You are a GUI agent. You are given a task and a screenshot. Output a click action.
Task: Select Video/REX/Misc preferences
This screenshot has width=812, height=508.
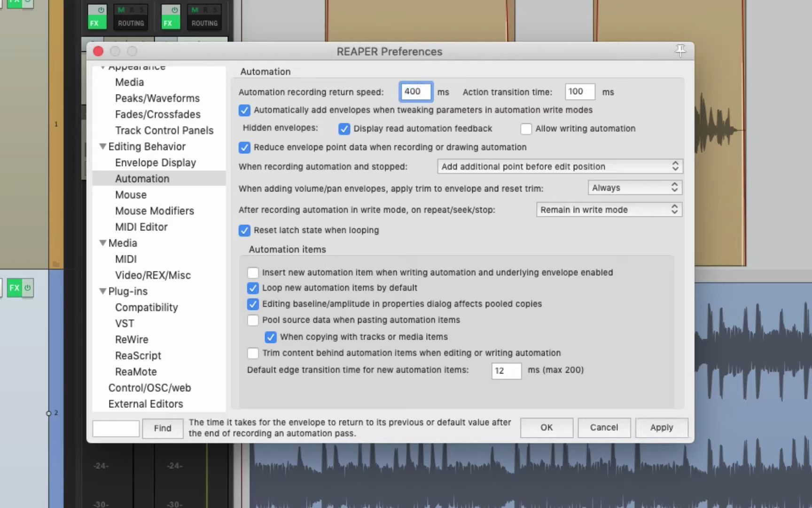pyautogui.click(x=153, y=275)
